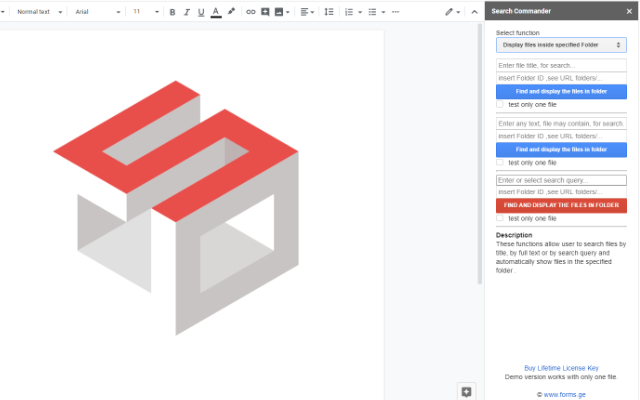
Task: Click the file title search field
Action: tap(561, 65)
